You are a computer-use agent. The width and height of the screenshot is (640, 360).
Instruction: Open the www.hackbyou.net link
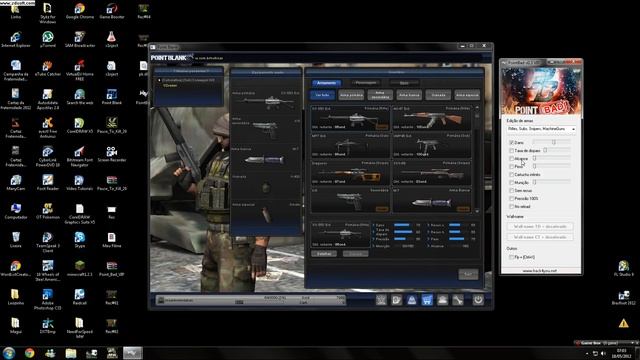tap(539, 271)
